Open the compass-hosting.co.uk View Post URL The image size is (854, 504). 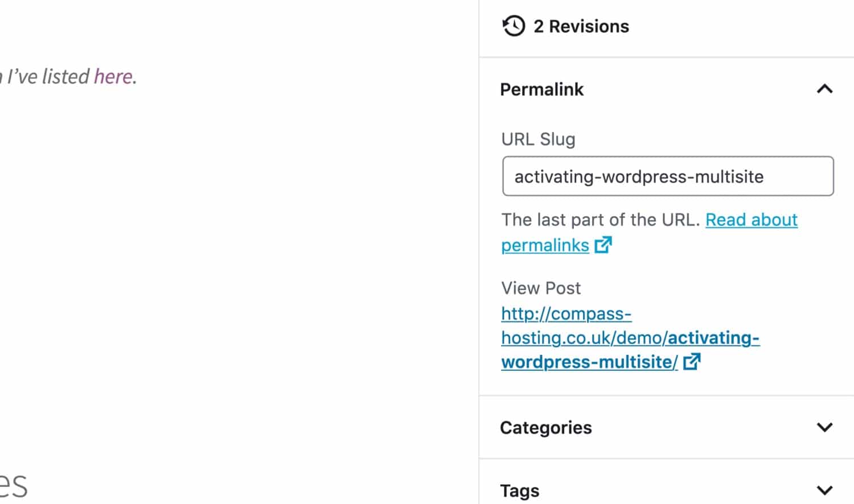click(x=630, y=338)
